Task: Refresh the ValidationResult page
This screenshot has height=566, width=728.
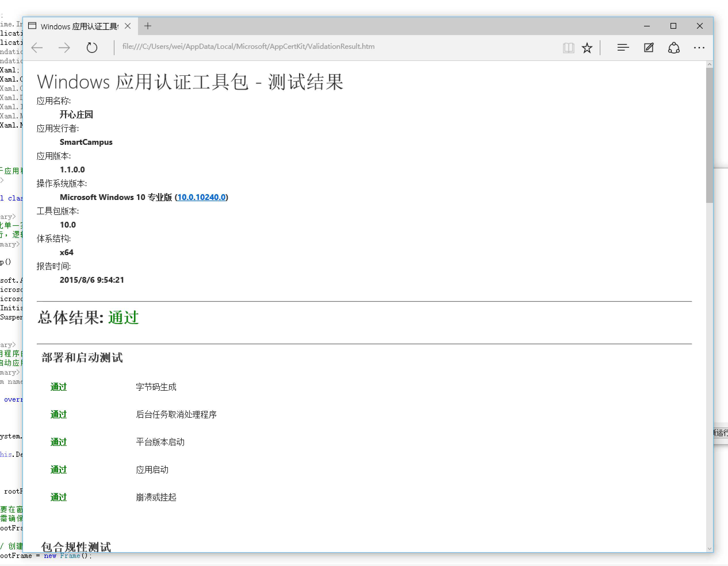Action: (92, 48)
